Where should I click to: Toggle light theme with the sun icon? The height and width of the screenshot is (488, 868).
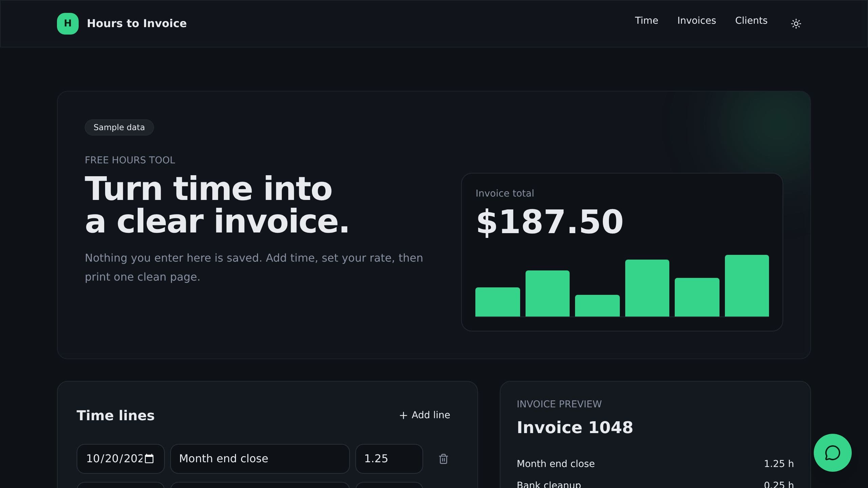[796, 23]
